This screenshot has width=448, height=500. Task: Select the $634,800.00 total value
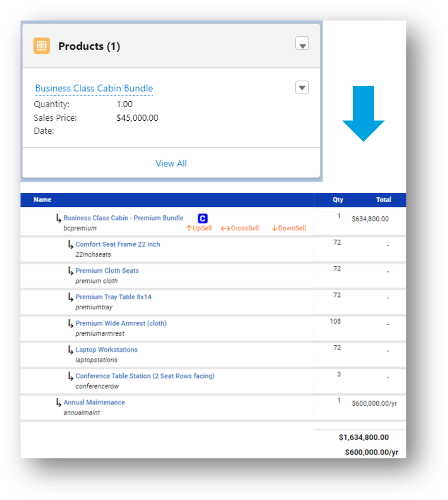(370, 219)
